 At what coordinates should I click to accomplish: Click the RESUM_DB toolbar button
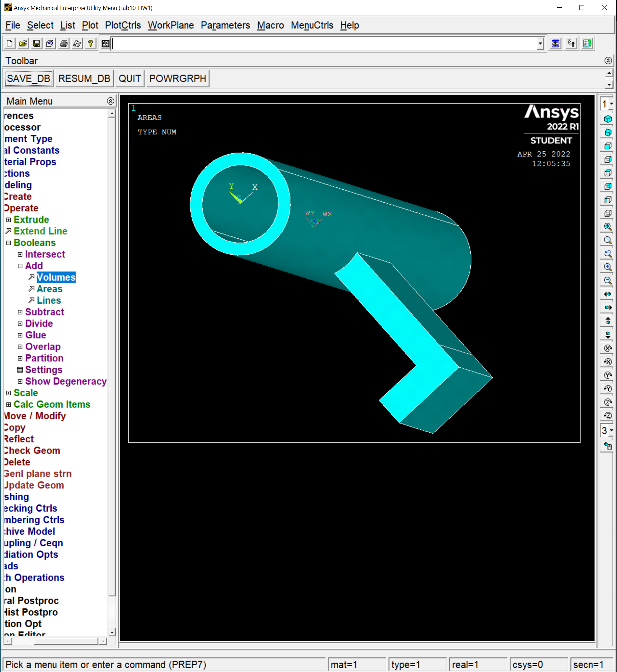pos(84,79)
